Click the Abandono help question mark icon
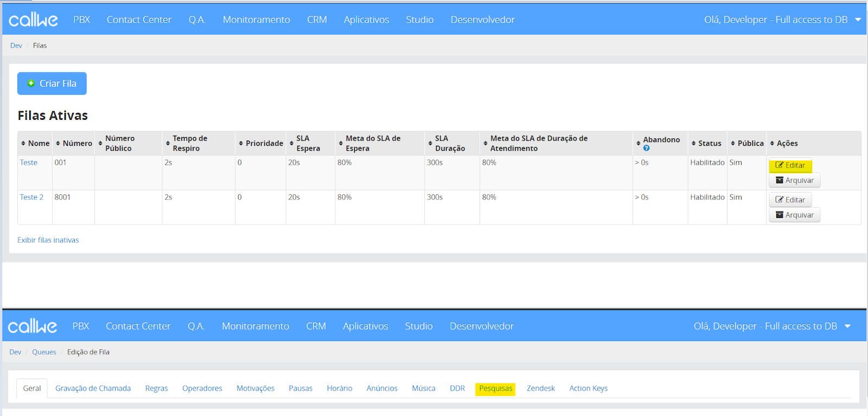Viewport: 868px width, 416px height. coord(646,148)
